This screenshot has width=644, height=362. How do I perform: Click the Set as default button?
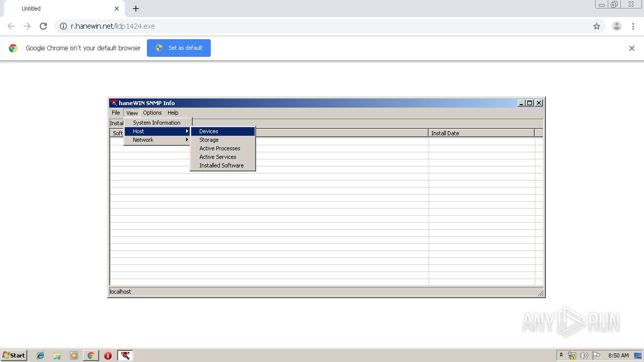179,48
